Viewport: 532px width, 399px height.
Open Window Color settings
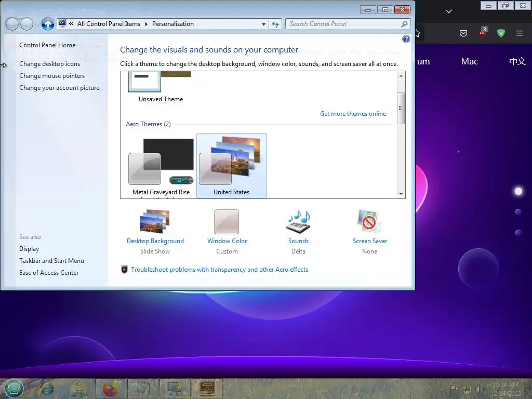click(227, 231)
